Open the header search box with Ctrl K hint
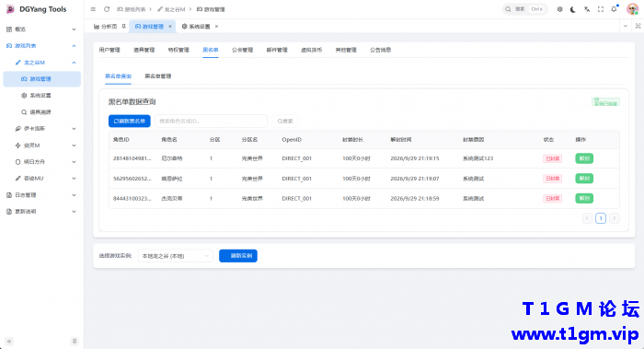Image resolution: width=644 pixels, height=349 pixels. [x=525, y=9]
